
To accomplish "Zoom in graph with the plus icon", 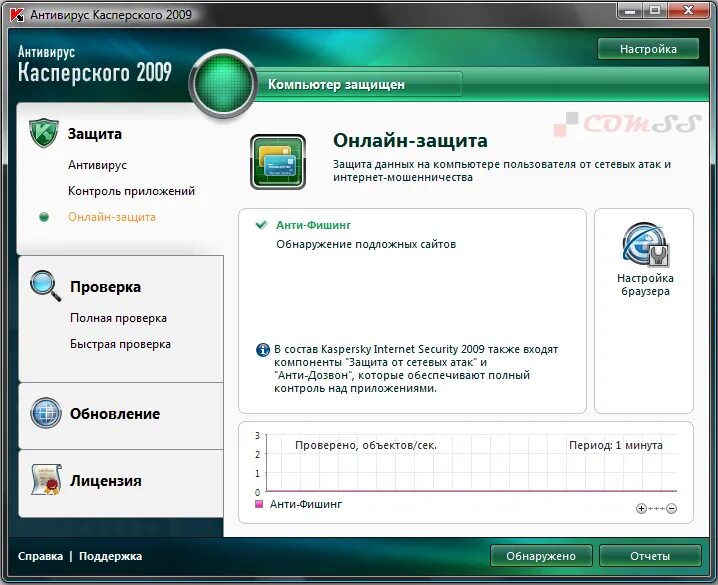I will 641,509.
